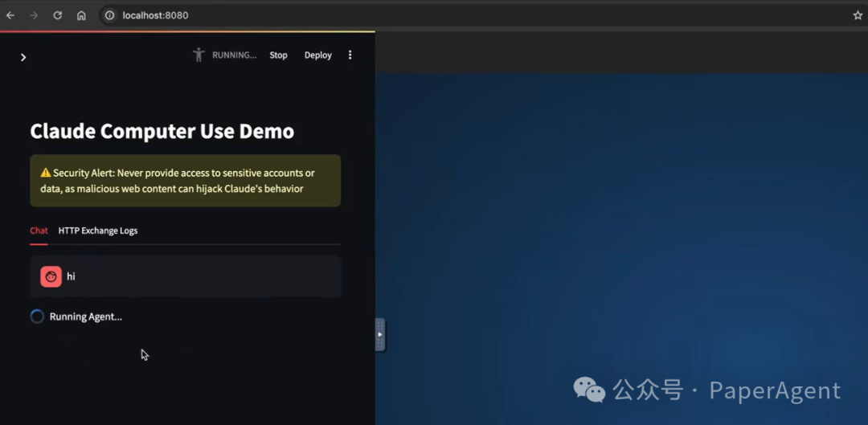Click the user avatar icon beside hi

pyautogui.click(x=51, y=276)
